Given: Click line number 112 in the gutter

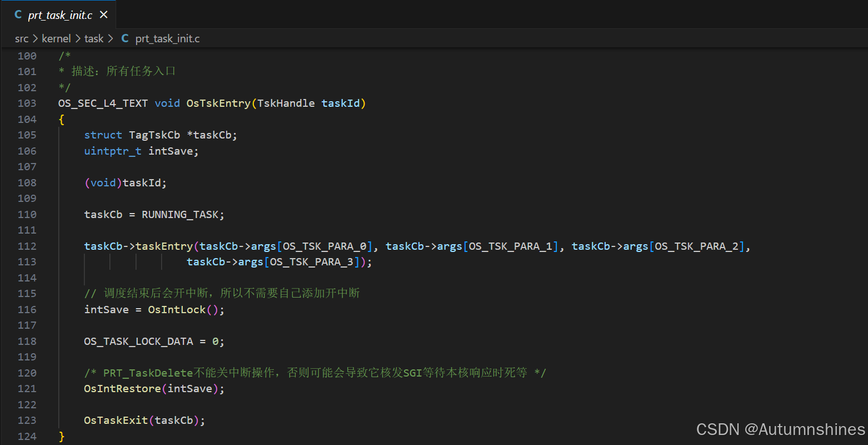Looking at the screenshot, I should coord(27,246).
